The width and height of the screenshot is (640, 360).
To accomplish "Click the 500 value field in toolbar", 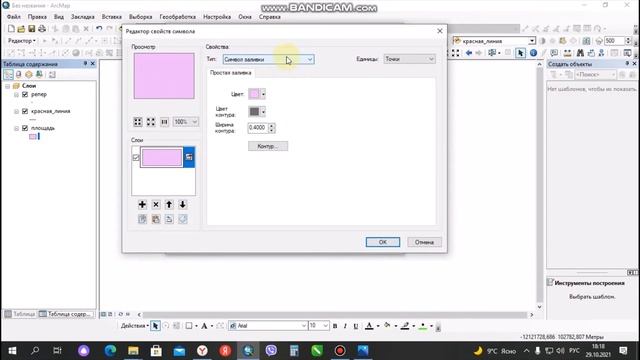I will click(x=615, y=41).
